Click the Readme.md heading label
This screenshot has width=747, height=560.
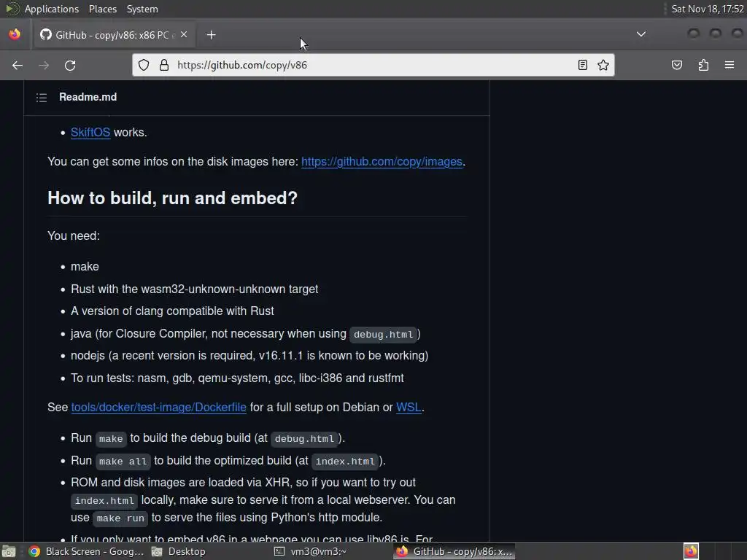coord(88,97)
